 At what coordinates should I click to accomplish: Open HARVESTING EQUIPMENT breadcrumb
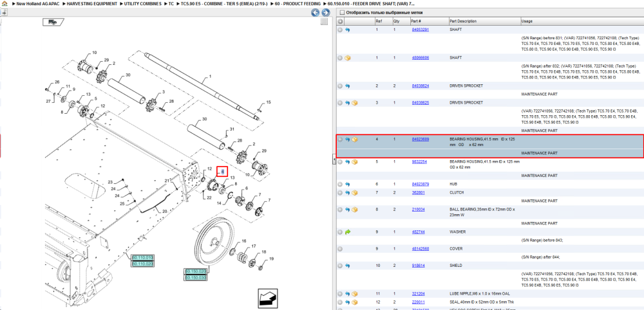point(92,3)
